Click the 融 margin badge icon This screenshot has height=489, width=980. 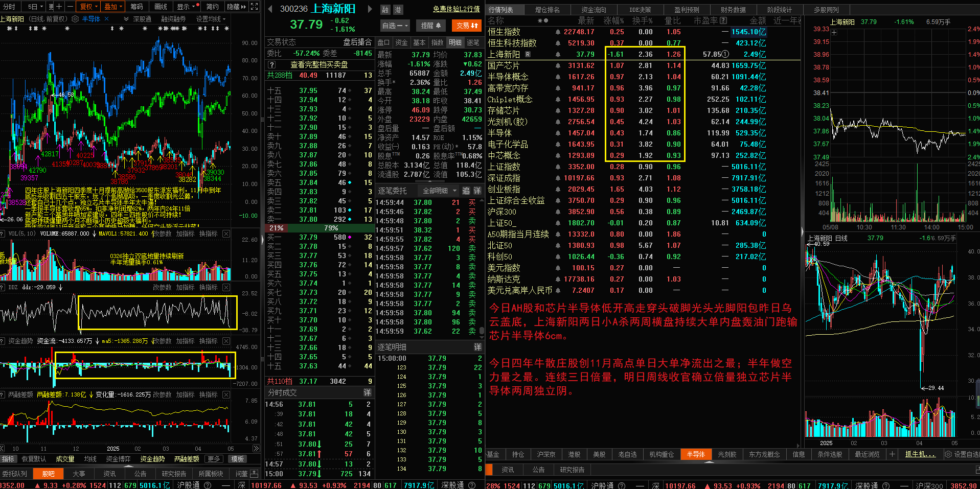coord(385,10)
